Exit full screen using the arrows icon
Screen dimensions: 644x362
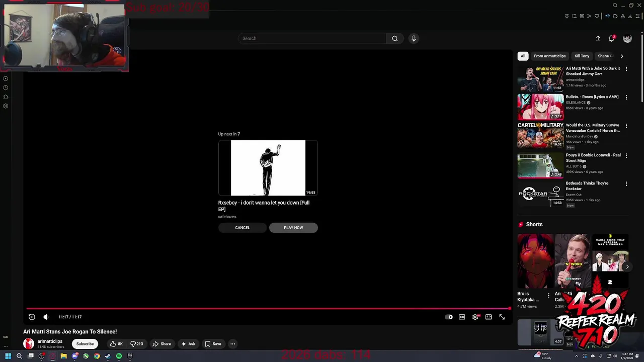tap(502, 317)
